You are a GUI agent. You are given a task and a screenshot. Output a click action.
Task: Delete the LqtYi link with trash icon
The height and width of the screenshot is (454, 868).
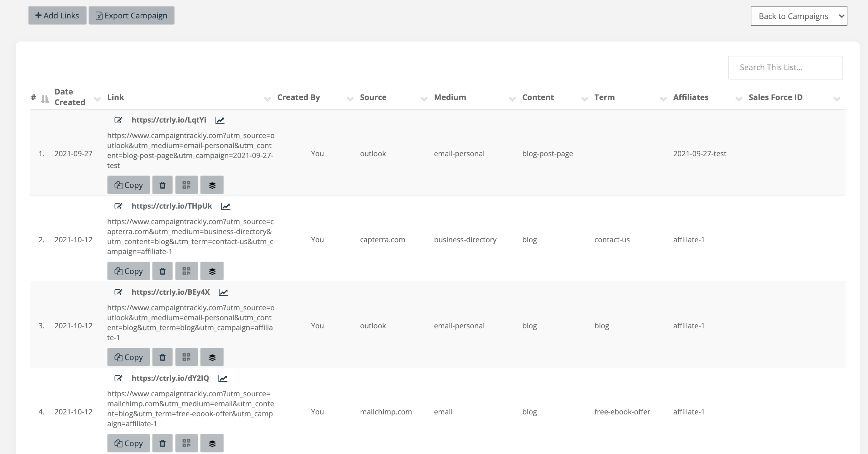pyautogui.click(x=162, y=185)
